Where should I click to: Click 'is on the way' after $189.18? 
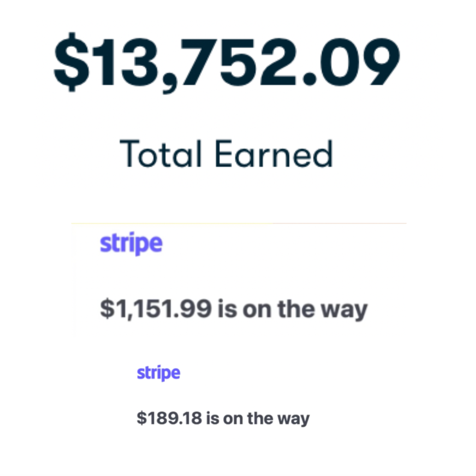pyautogui.click(x=258, y=418)
